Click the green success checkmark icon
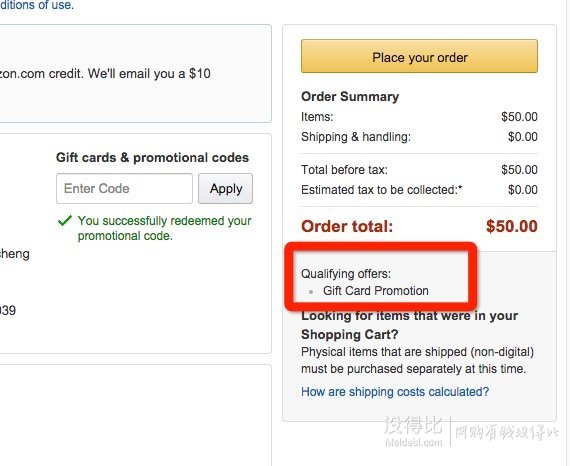The height and width of the screenshot is (466, 570). [x=65, y=221]
